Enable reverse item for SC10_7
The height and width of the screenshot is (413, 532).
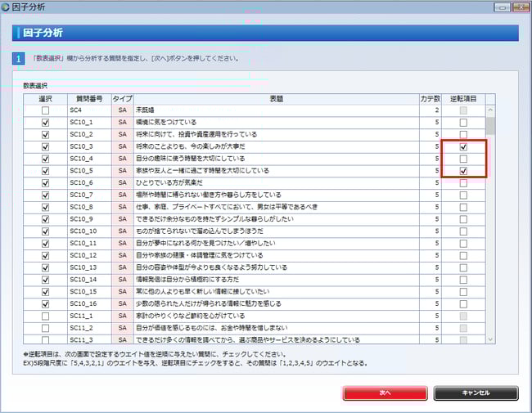tap(463, 195)
